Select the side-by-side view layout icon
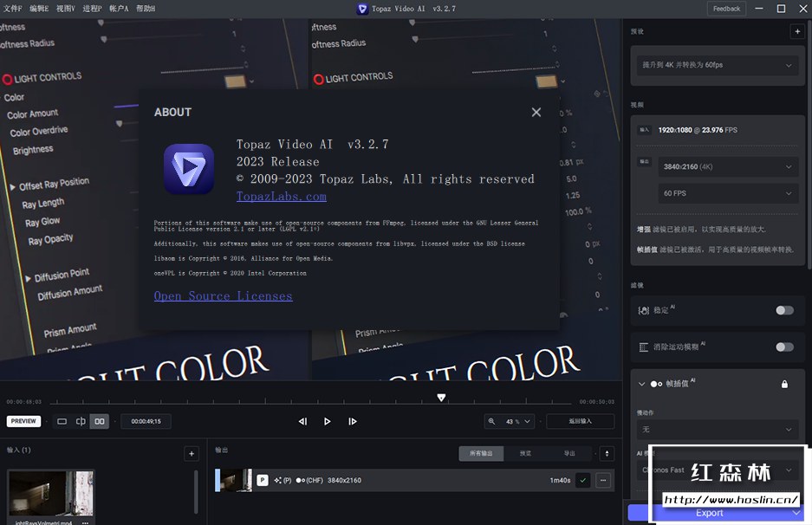The width and height of the screenshot is (812, 525). [x=100, y=421]
